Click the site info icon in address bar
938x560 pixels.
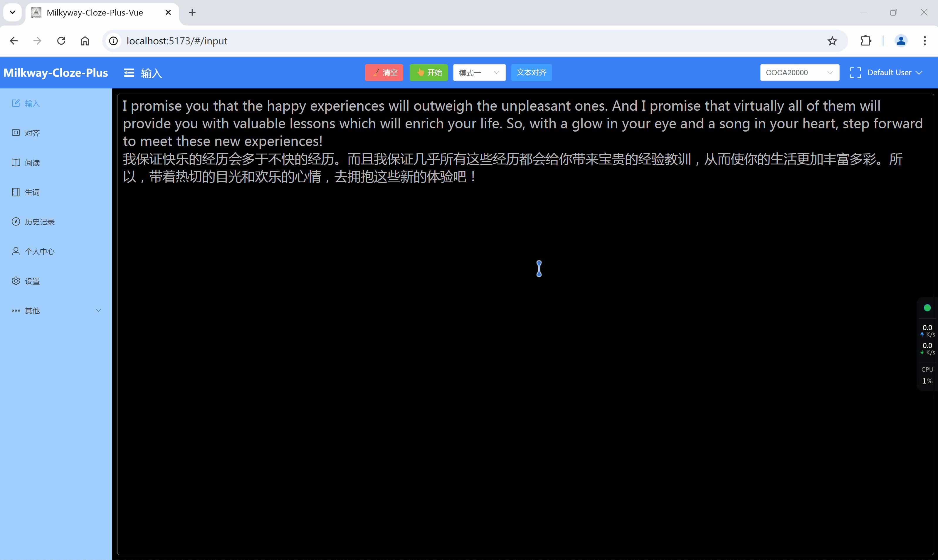click(114, 41)
